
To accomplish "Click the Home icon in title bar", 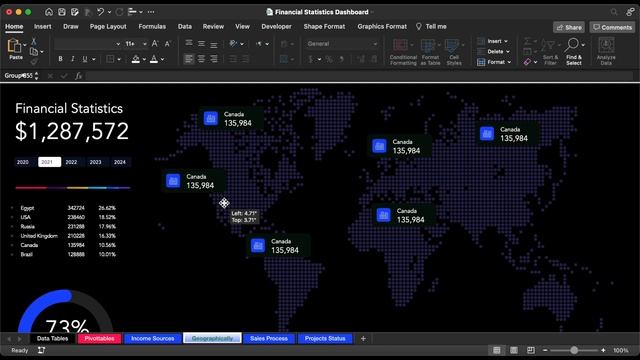I will click(49, 12).
